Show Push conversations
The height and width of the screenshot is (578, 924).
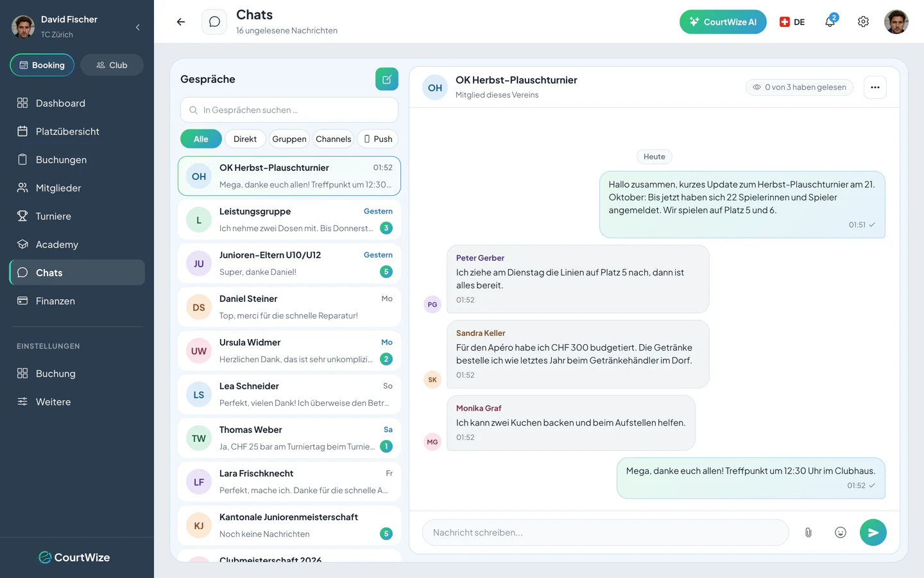pos(378,139)
